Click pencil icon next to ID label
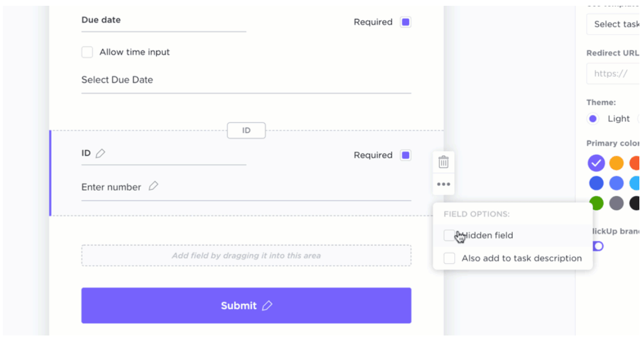644x343 pixels. [x=101, y=154]
